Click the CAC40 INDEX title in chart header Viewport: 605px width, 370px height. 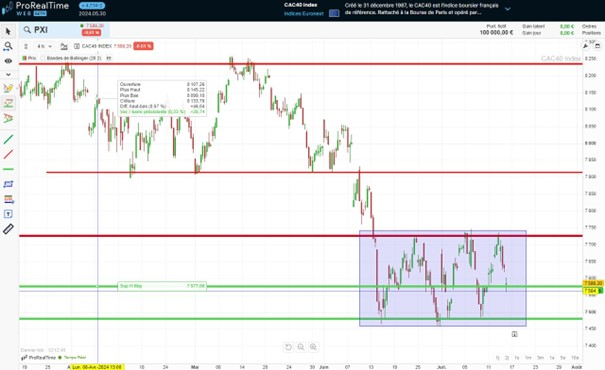tap(96, 46)
